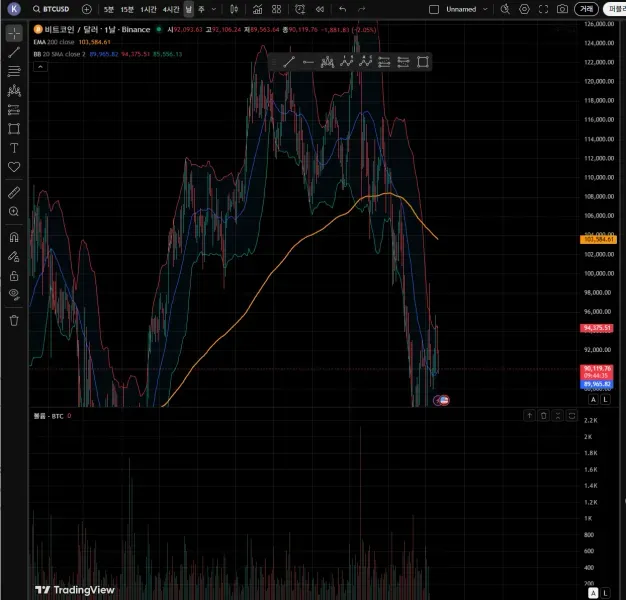
Task: Undo the last action
Action: tap(343, 9)
